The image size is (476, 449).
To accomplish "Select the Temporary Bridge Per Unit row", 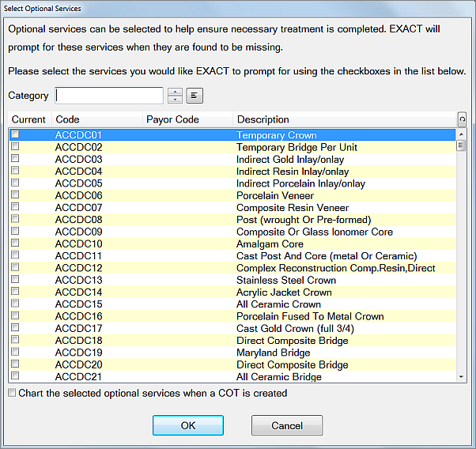I will click(297, 147).
